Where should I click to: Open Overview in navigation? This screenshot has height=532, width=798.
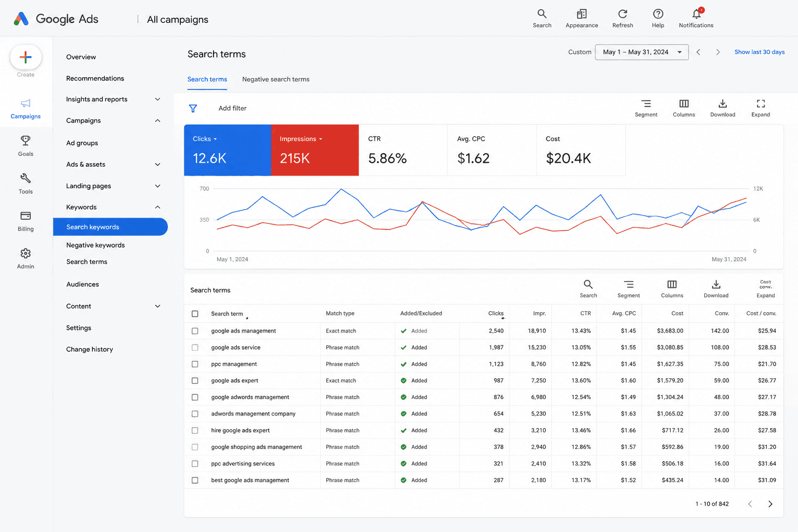[81, 57]
